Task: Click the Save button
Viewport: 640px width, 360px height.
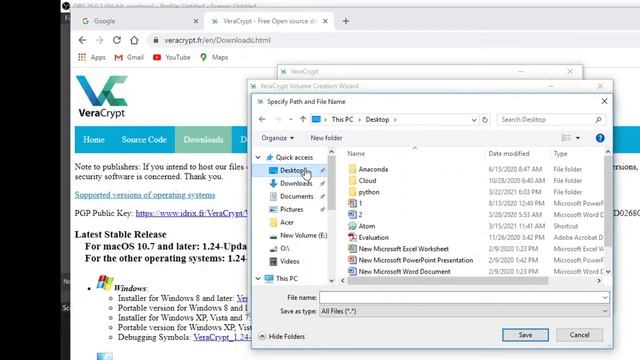Action: pyautogui.click(x=525, y=335)
